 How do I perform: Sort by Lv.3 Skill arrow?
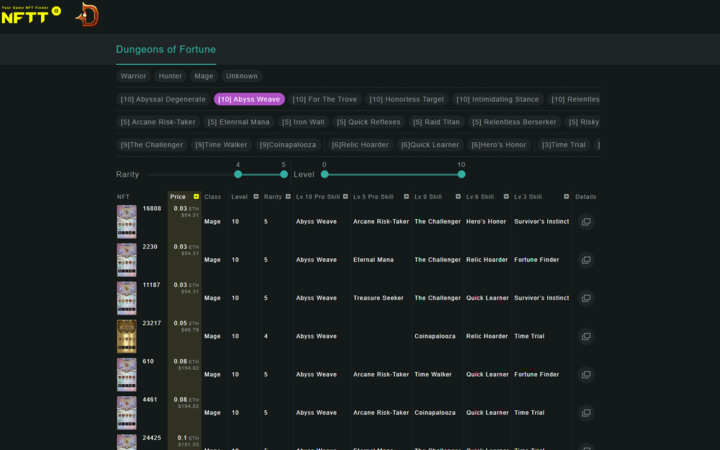(x=566, y=197)
